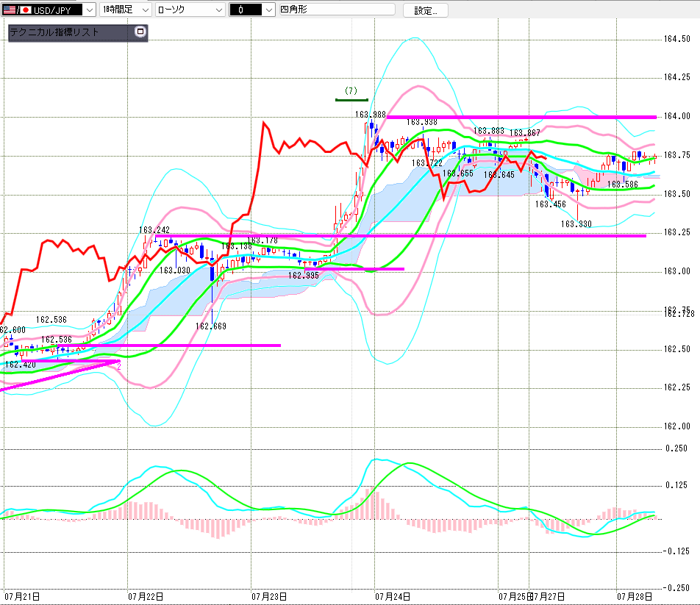Open the ローソク chart type dropdown
This screenshot has width=700, height=605.
[x=190, y=10]
